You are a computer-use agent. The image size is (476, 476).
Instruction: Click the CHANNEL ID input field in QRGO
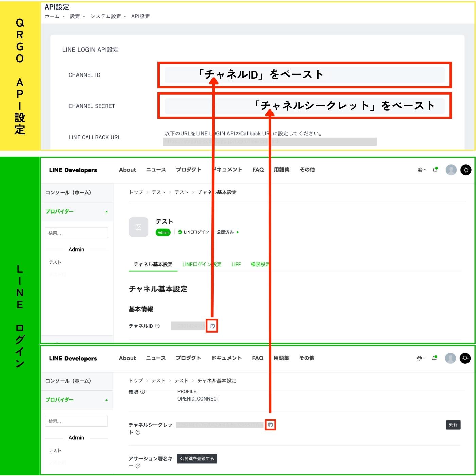pyautogui.click(x=305, y=75)
